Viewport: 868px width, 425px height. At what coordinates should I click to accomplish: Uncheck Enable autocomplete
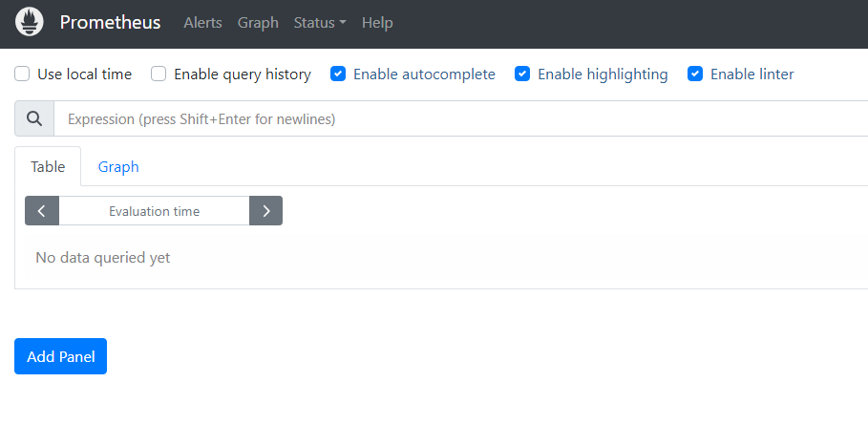[x=338, y=74]
